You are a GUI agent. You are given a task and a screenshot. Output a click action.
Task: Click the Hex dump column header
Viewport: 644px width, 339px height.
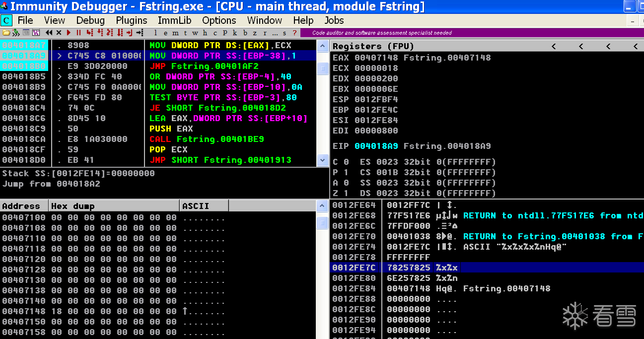114,206
